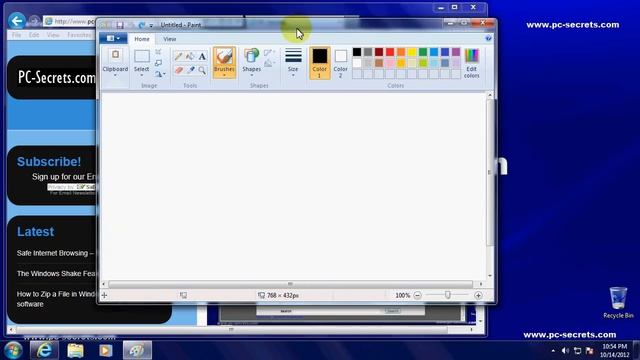Pick the purple color swatch
Viewport: 640px width, 360px height.
456,52
